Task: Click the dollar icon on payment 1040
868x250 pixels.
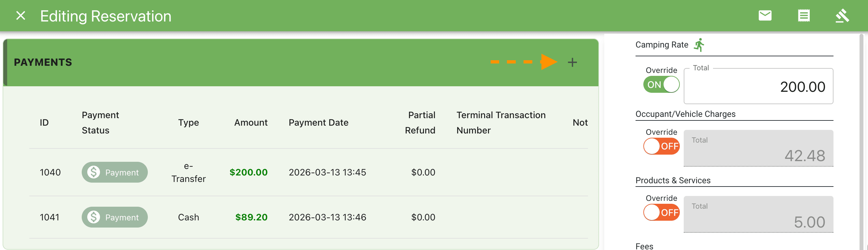Action: point(93,172)
